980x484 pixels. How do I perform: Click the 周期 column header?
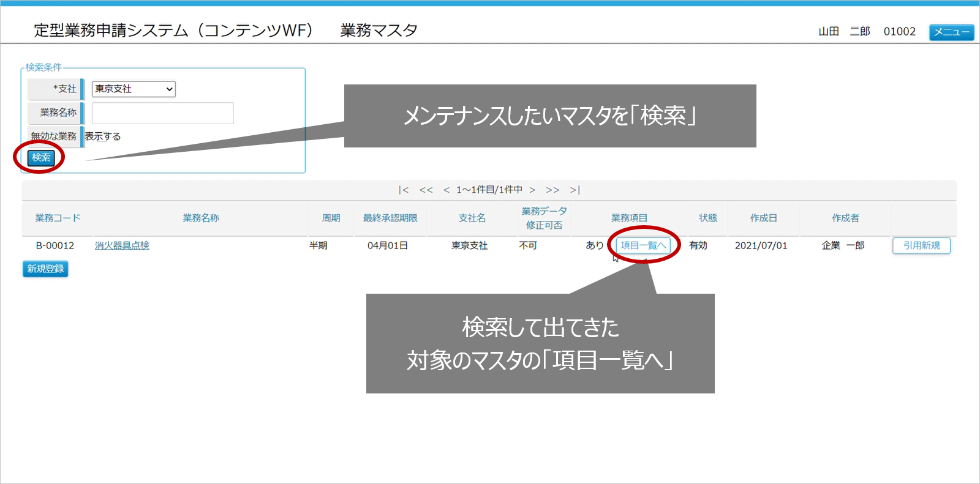331,218
